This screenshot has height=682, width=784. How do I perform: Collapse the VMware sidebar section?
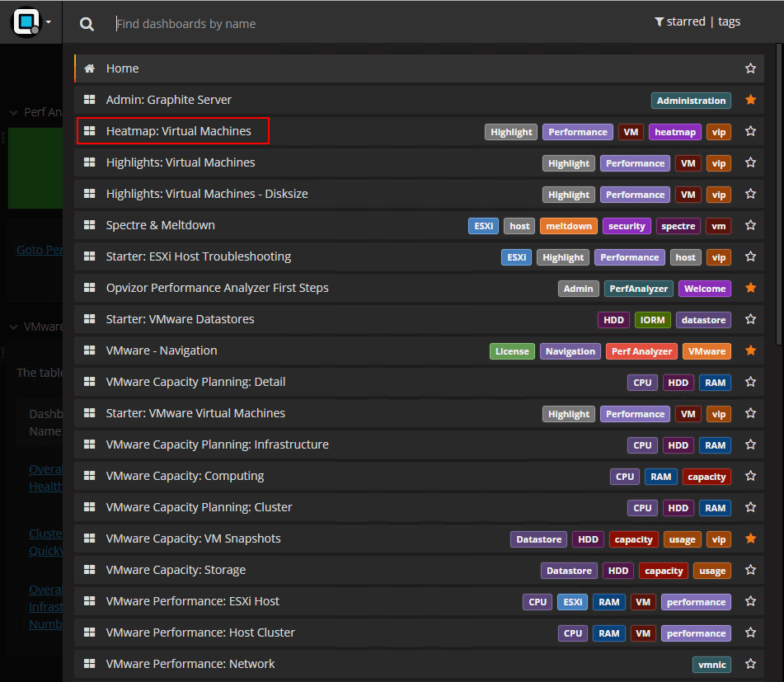click(12, 327)
